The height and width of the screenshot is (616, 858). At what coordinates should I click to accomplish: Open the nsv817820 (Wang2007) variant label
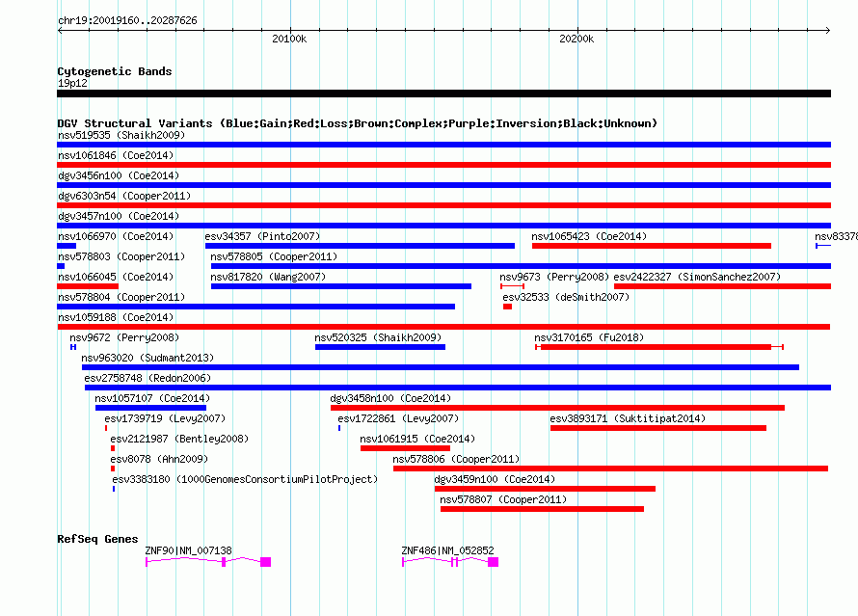point(268,277)
